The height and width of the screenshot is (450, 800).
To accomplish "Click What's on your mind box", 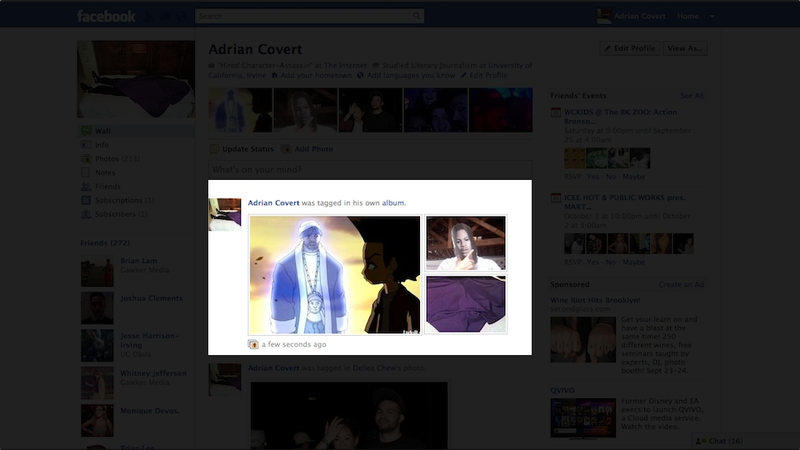I will [x=370, y=169].
